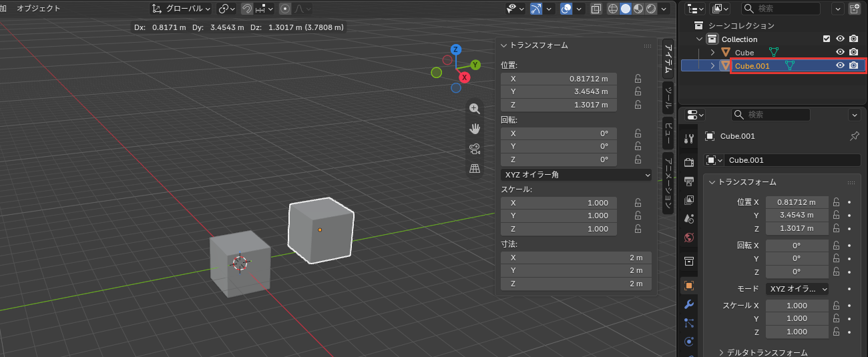The image size is (868, 357).
Task: Hide Cube.001 with its eye icon
Action: [841, 65]
